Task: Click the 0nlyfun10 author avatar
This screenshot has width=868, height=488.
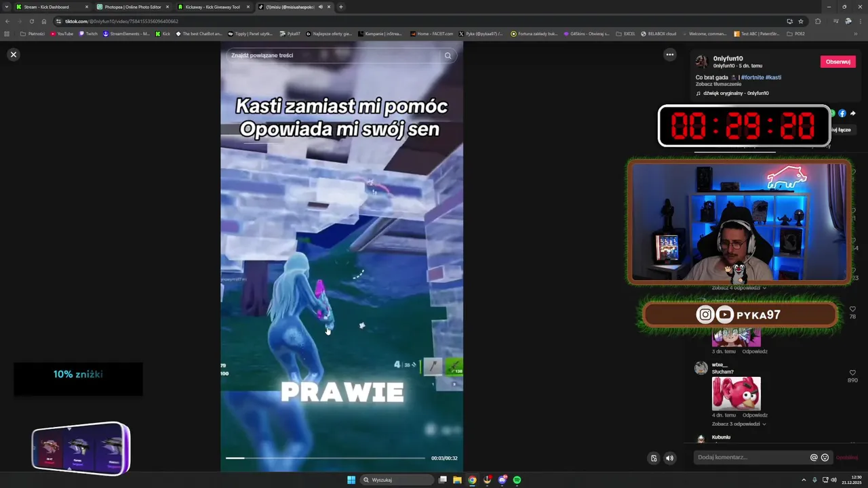Action: [702, 62]
